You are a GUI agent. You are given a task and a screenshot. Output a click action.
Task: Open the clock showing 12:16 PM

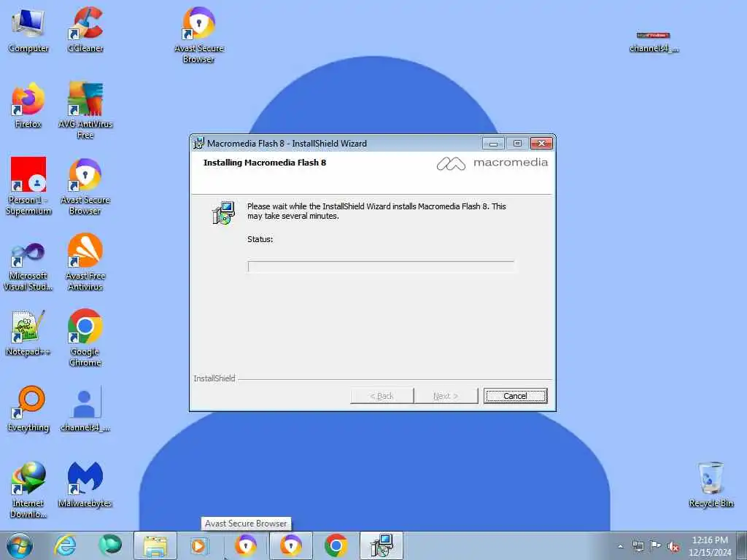click(x=709, y=546)
